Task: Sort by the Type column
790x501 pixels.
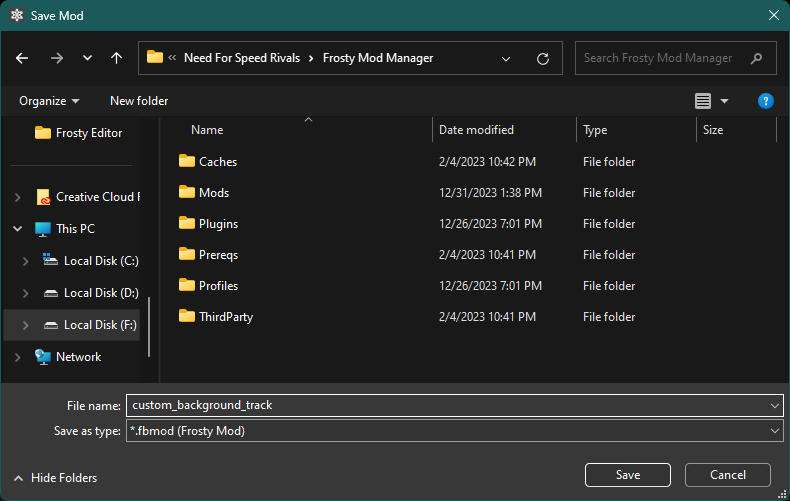Action: pyautogui.click(x=595, y=130)
